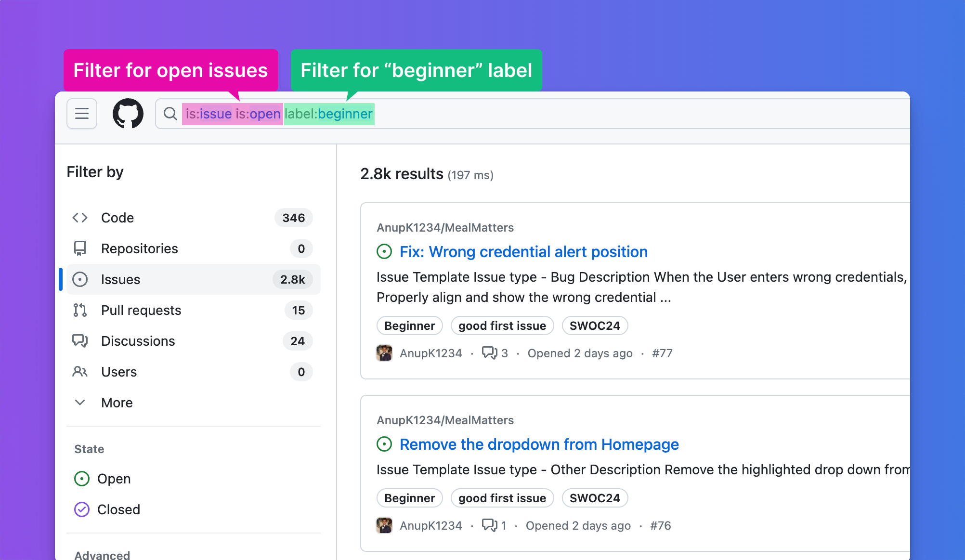The height and width of the screenshot is (560, 965).
Task: Click AnupK1234's avatar on issue #77
Action: (x=384, y=352)
